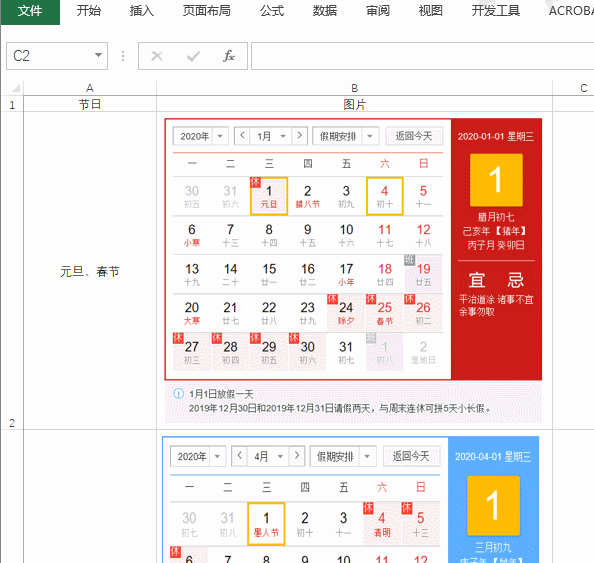Open the 文件 (File) tab

pyautogui.click(x=30, y=11)
